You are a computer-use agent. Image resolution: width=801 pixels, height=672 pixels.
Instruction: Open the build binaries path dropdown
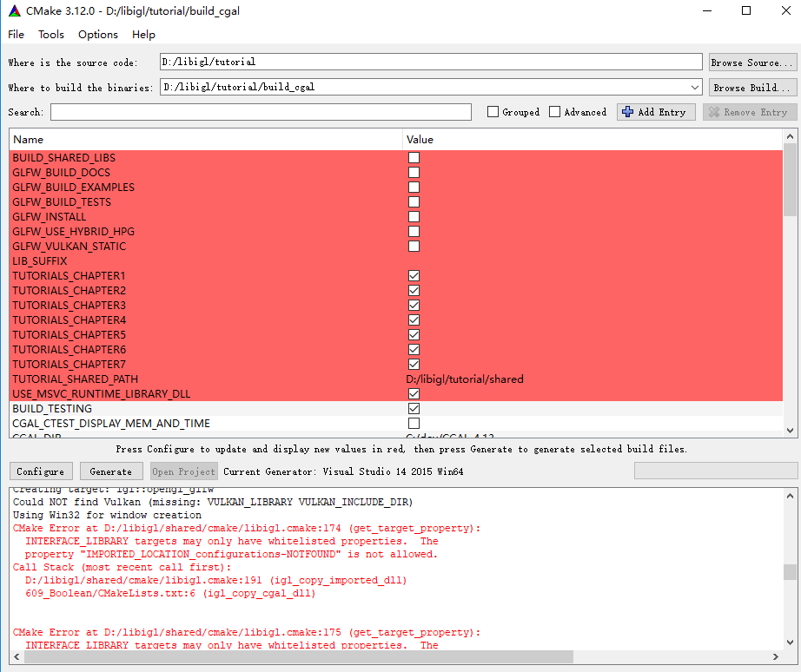[x=693, y=87]
